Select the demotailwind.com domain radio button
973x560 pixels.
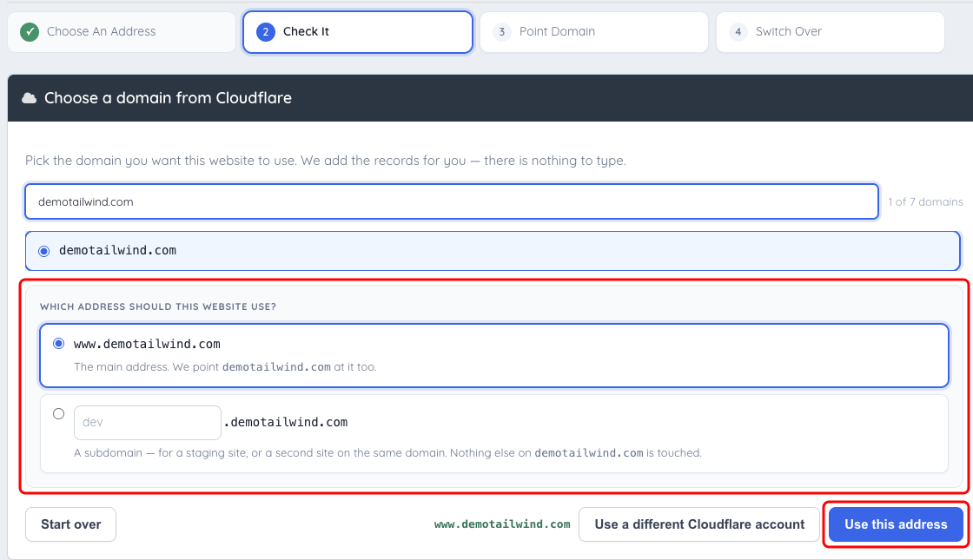(44, 251)
